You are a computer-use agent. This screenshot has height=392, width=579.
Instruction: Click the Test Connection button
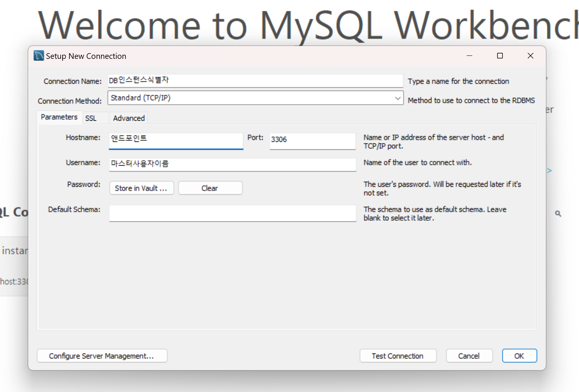click(398, 356)
